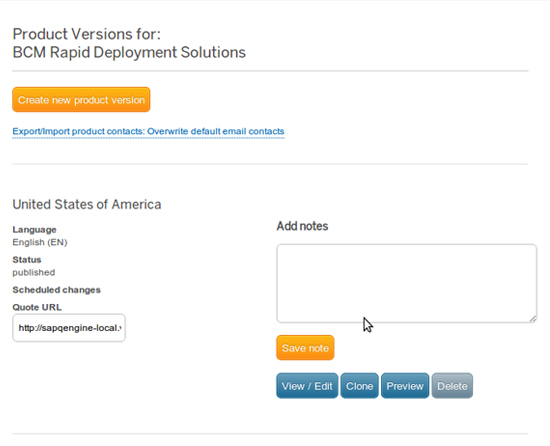Click the Scheduled changes label
550x446 pixels.
(x=56, y=290)
